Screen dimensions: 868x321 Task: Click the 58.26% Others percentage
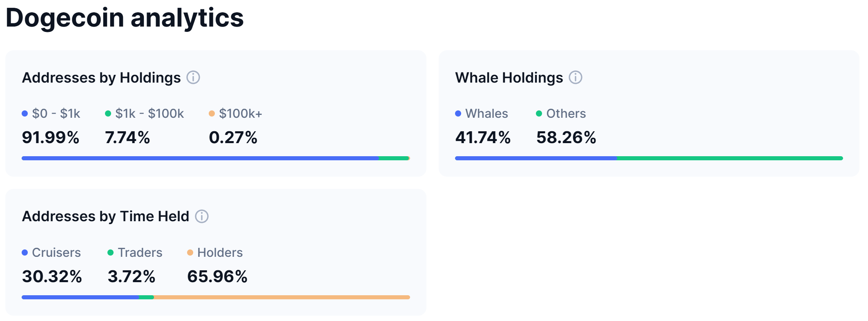(566, 137)
